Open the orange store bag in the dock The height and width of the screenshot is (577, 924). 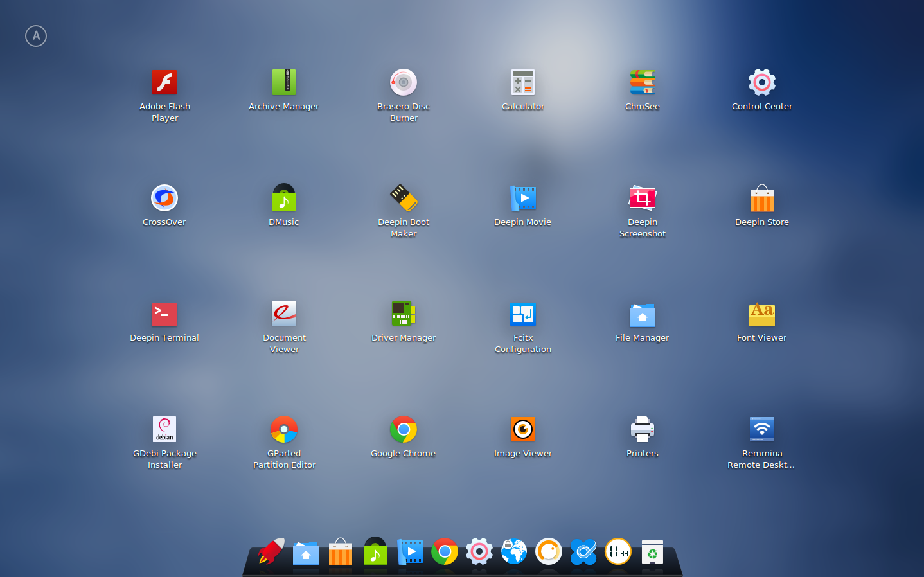click(341, 552)
